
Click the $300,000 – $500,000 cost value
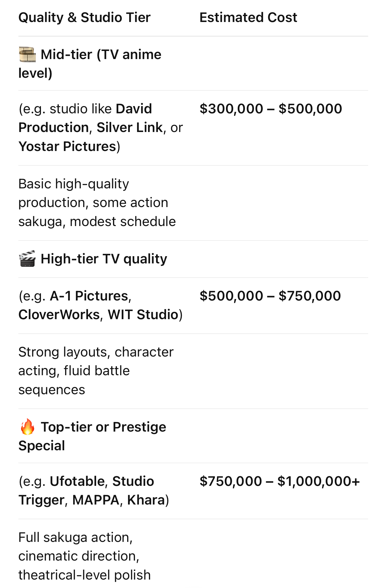271,109
